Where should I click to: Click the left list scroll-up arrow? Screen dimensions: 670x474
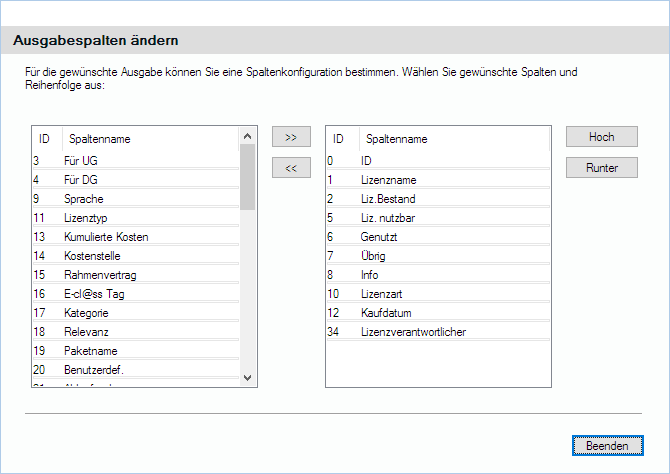[x=247, y=136]
